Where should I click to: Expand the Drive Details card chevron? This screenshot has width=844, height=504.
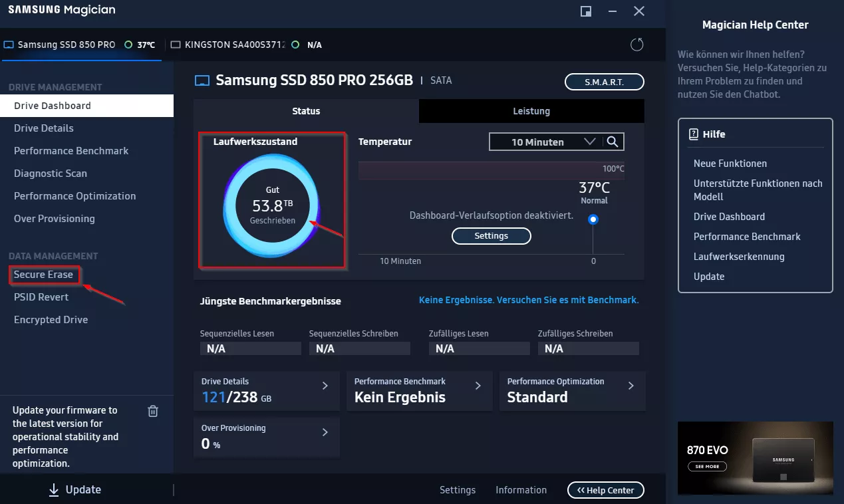[325, 386]
